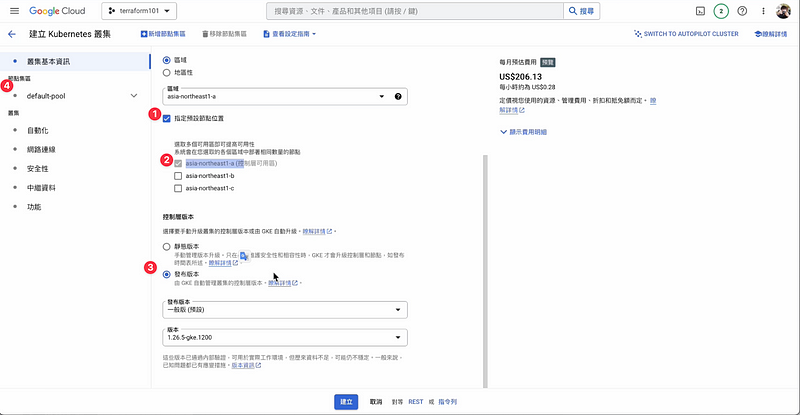
Task: Open 瞭解詳情 link under 發布版本 radio
Action: [x=283, y=283]
